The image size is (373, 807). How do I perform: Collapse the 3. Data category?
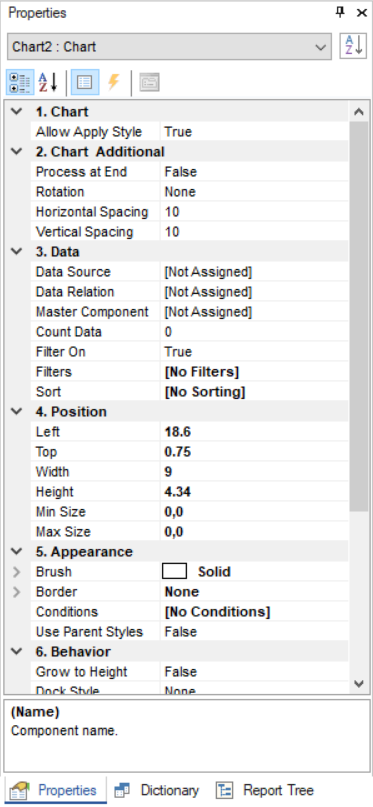coord(17,252)
